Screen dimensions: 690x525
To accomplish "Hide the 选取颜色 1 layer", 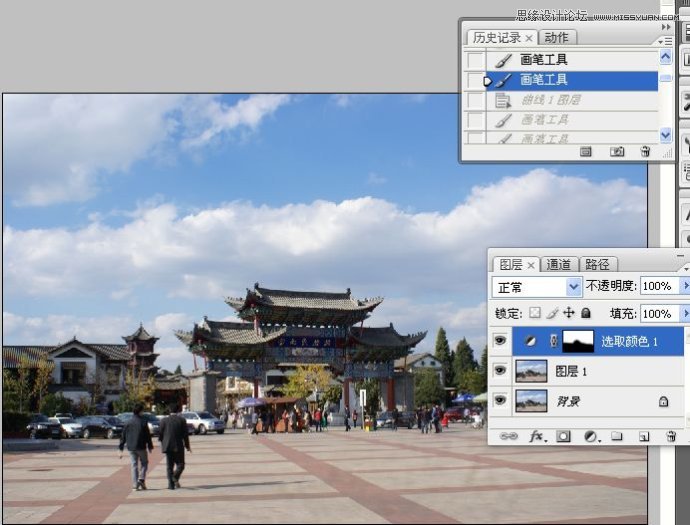I will [x=499, y=341].
